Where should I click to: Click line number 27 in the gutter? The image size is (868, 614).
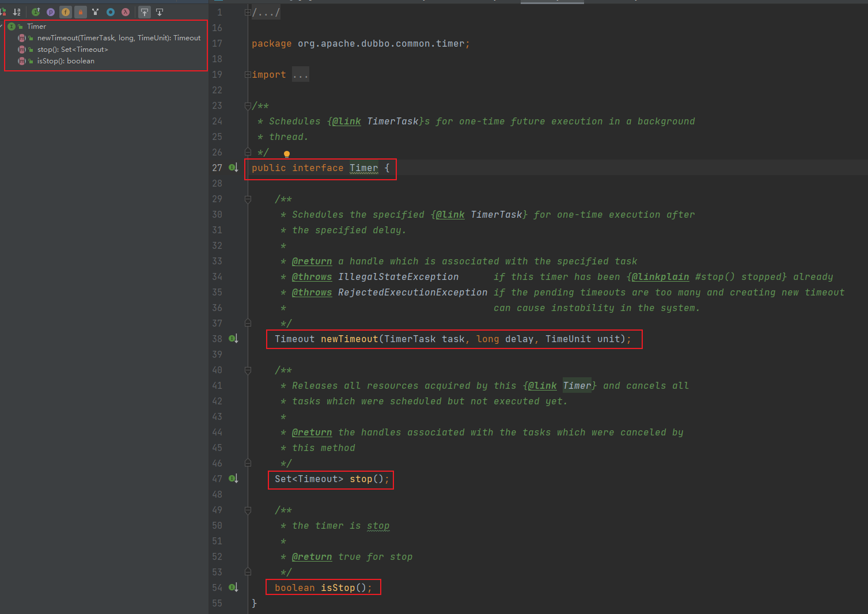click(x=217, y=168)
